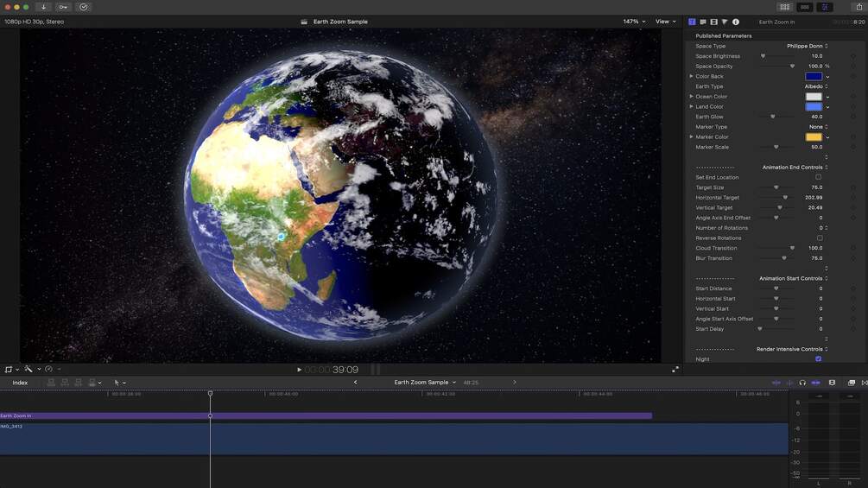Screen dimensions: 868x488
Task: Toggle the timeline skimming icon
Action: coord(776,383)
